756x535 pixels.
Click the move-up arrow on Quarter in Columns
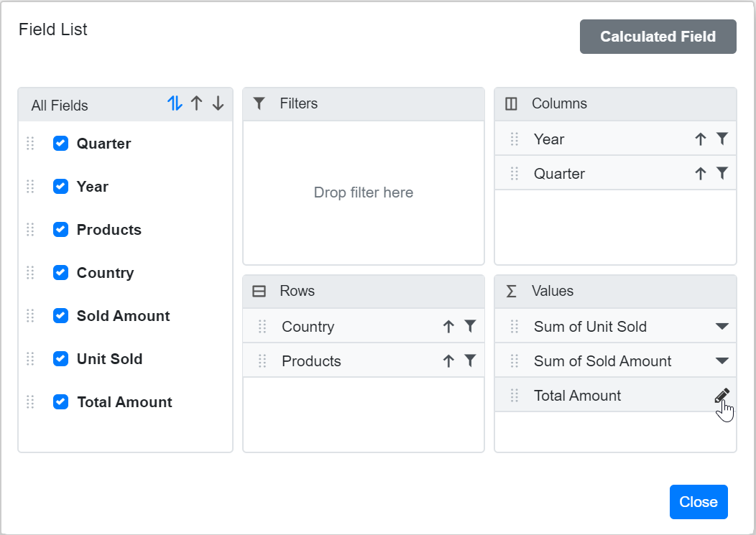click(701, 173)
